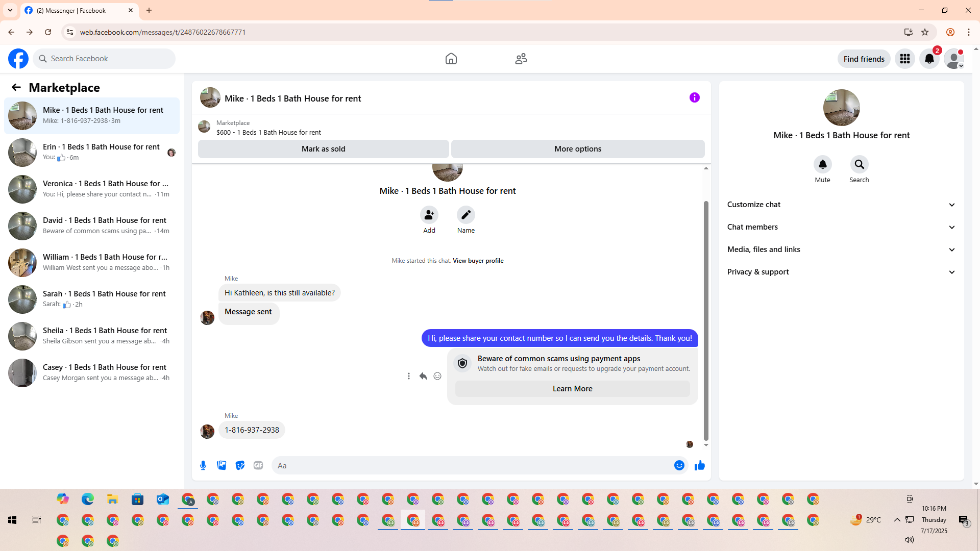The image size is (980, 551).
Task: Attach a file using the photo icon
Action: pos(222,465)
